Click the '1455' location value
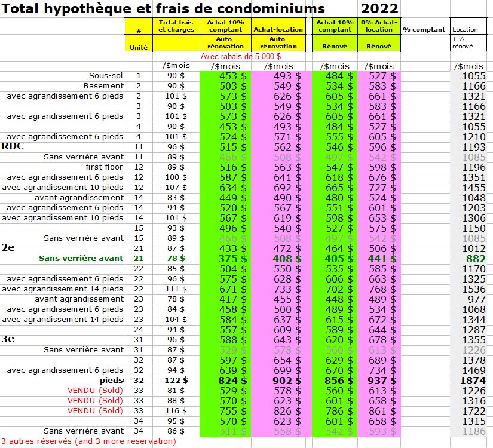 [474, 188]
